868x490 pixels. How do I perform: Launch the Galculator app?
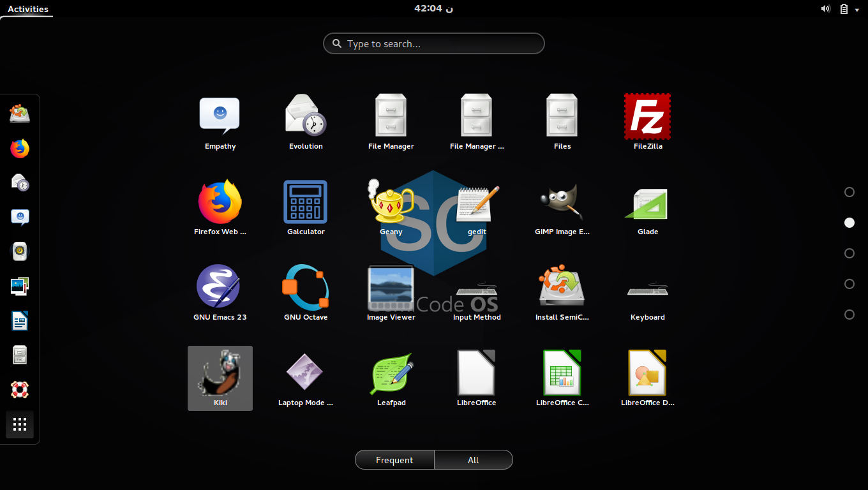pos(306,207)
